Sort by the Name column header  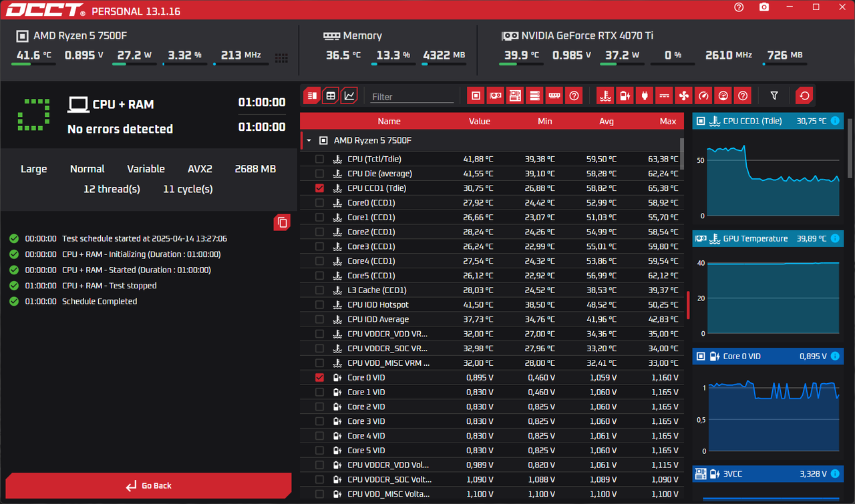point(389,121)
